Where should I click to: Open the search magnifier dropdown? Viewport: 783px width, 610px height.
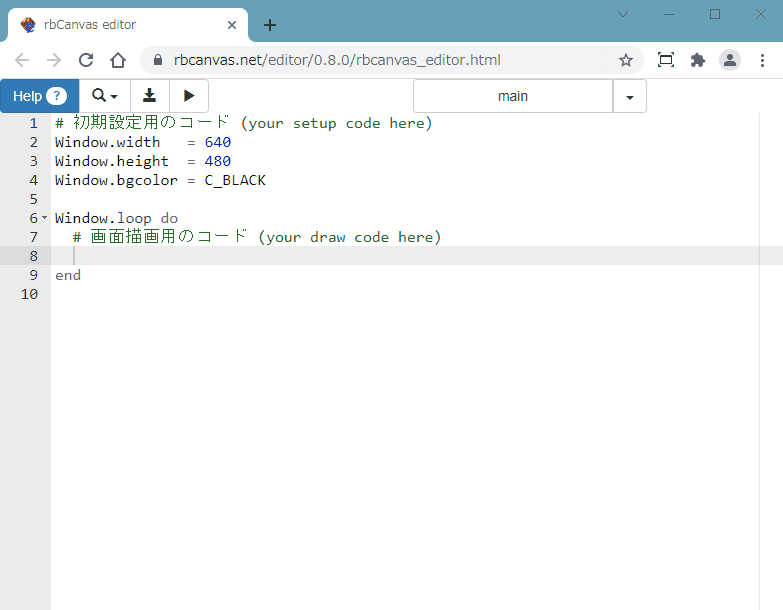pos(104,96)
